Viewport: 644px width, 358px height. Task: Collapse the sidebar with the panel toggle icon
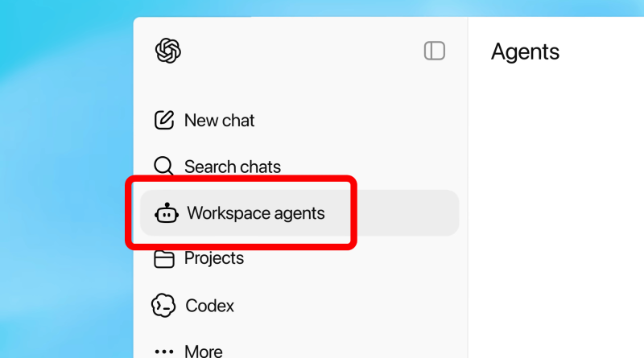(x=435, y=51)
